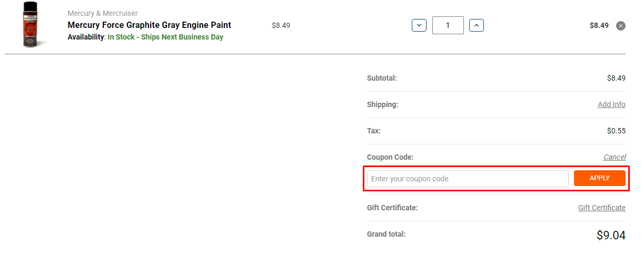Click the Shipping: label
644x253 pixels.
(x=382, y=104)
